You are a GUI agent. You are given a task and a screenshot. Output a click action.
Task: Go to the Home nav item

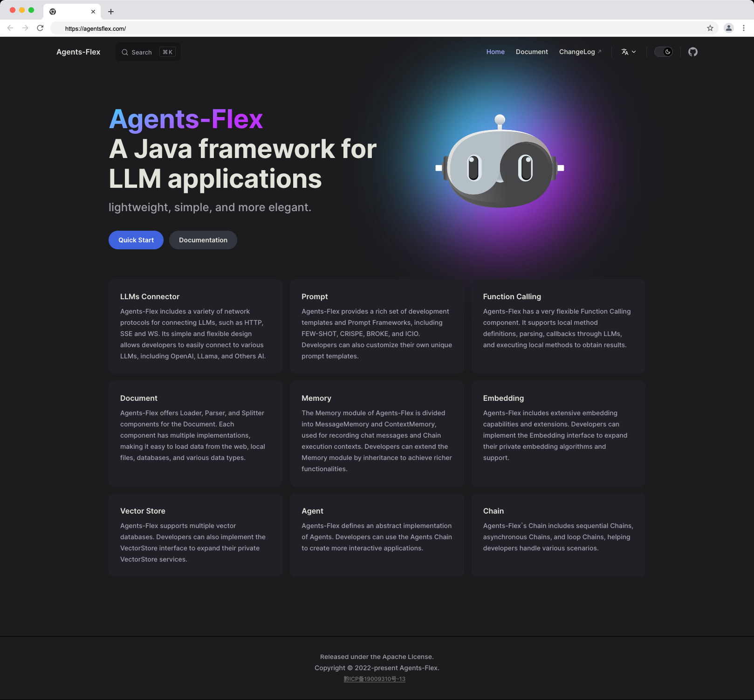(495, 52)
